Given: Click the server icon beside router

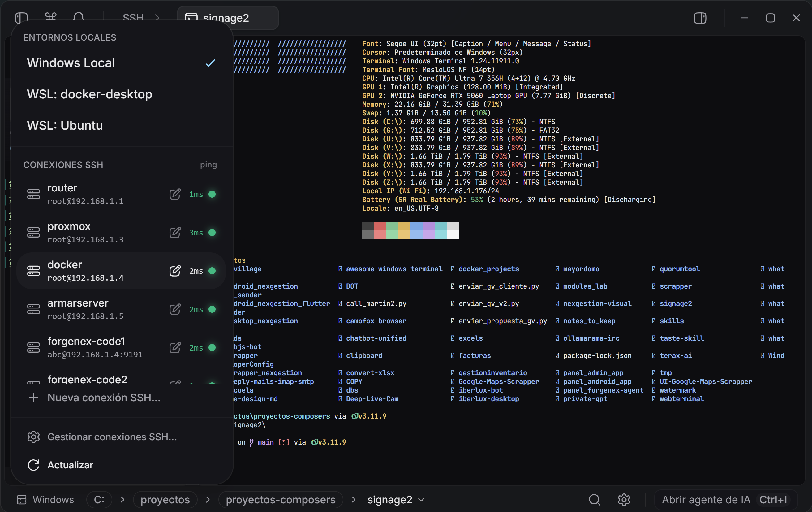Looking at the screenshot, I should (x=33, y=194).
